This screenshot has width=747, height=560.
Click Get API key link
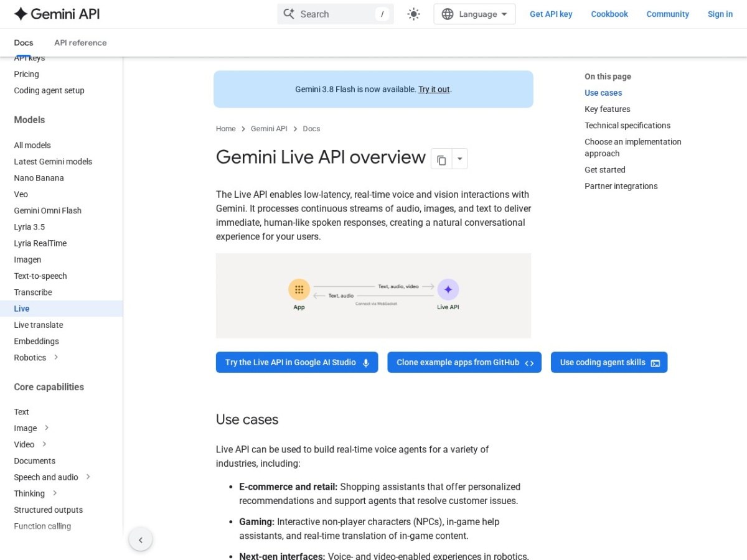click(x=551, y=14)
